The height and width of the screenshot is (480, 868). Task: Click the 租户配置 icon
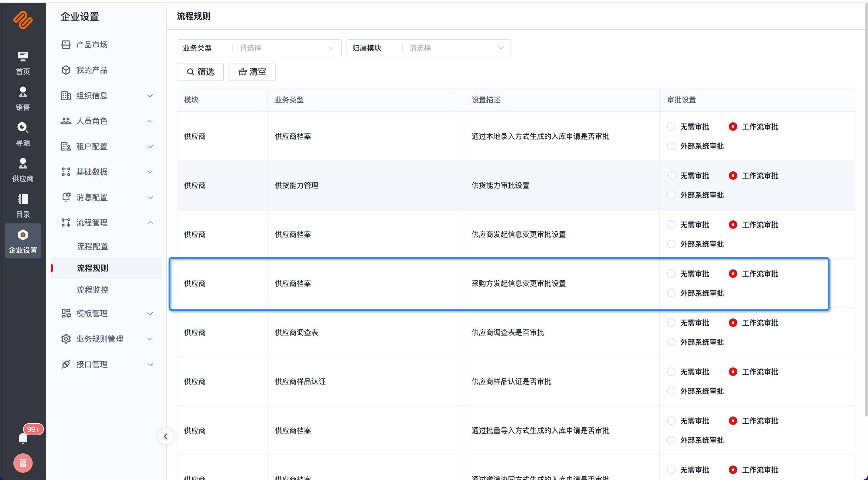[x=66, y=146]
